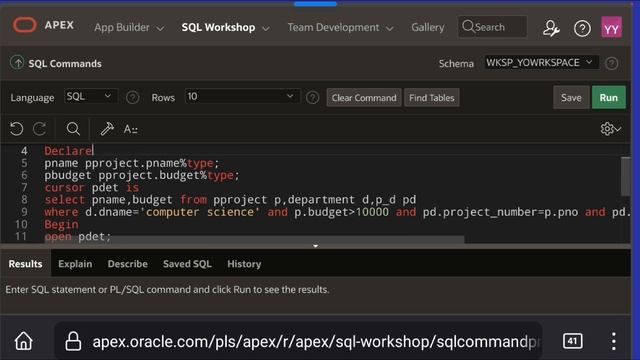Screen dimensions: 640x360
Task: Click the Language help icon
Action: click(x=132, y=97)
